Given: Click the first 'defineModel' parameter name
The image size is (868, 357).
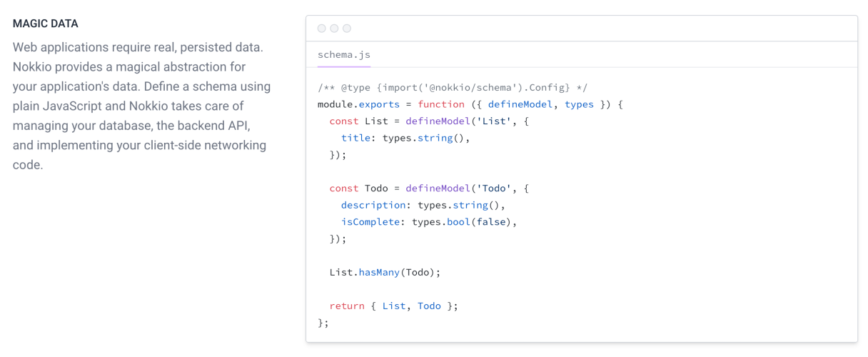Looking at the screenshot, I should pyautogui.click(x=520, y=104).
